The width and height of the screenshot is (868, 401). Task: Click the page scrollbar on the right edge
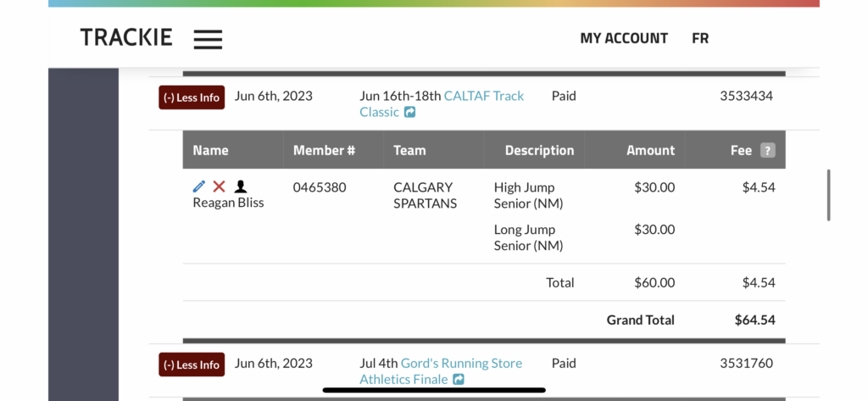(x=829, y=195)
